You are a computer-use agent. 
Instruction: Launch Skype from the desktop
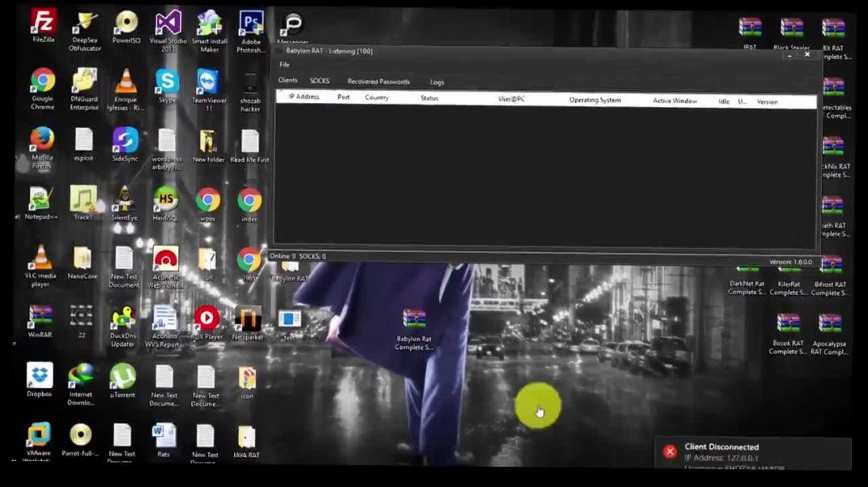[167, 86]
